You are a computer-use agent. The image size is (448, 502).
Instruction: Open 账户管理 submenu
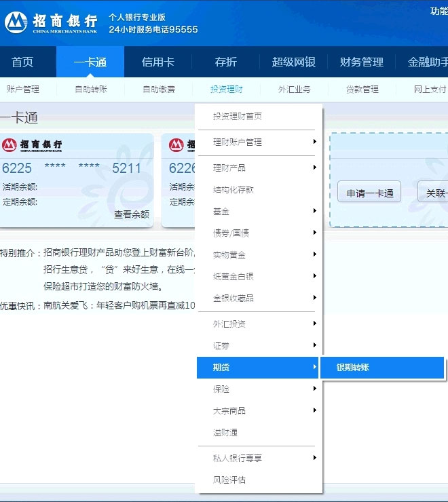[x=23, y=89]
